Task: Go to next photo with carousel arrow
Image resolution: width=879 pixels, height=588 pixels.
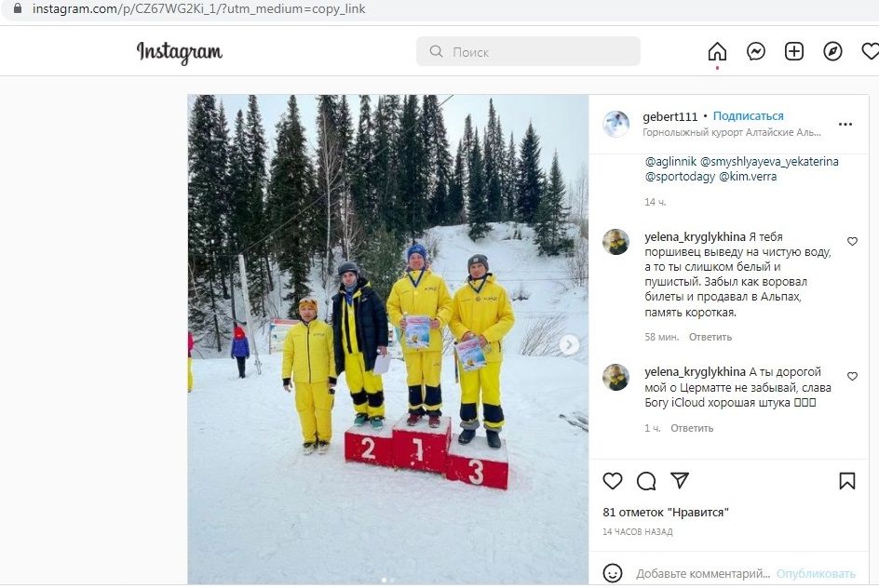Action: pyautogui.click(x=569, y=345)
